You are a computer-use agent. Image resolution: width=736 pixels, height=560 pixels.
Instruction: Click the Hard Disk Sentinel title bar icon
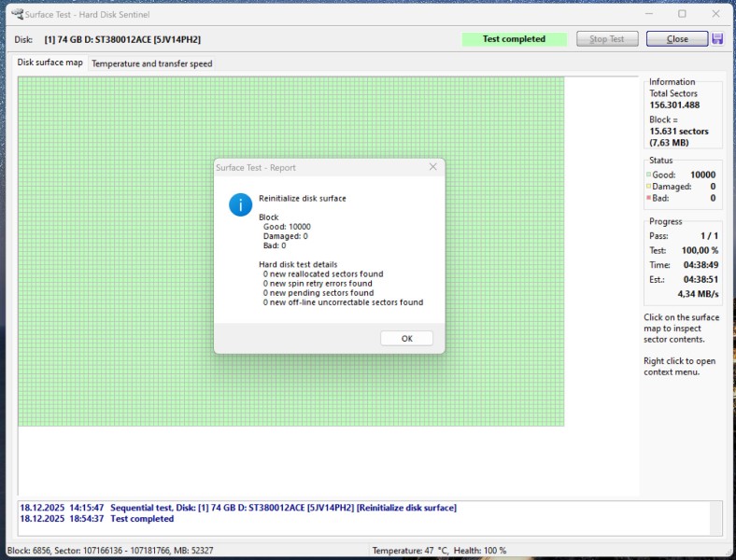point(17,14)
